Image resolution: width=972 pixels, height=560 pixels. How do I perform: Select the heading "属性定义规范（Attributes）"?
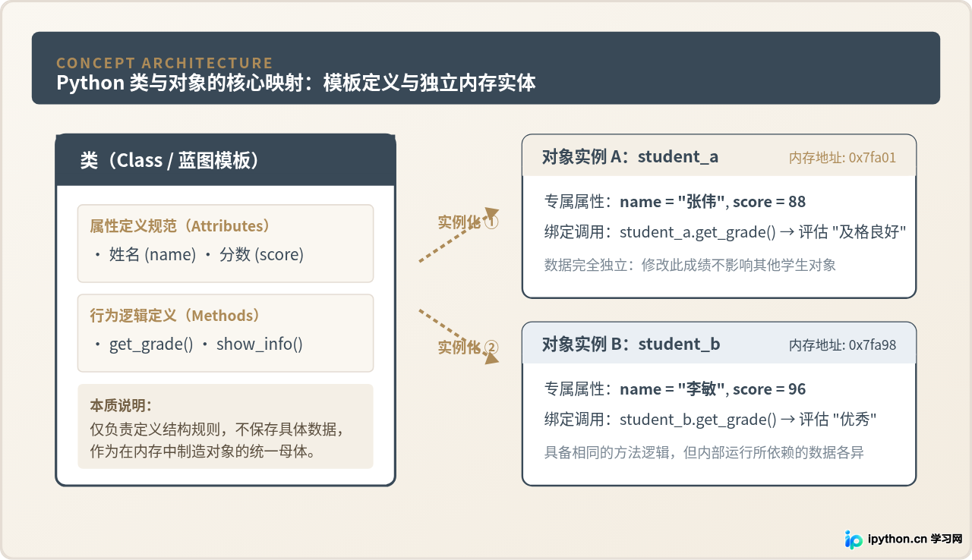pos(181,226)
